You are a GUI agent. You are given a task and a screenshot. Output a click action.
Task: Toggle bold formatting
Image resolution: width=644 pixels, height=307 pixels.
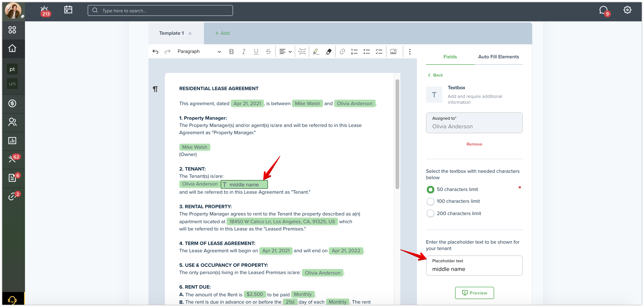pos(231,52)
